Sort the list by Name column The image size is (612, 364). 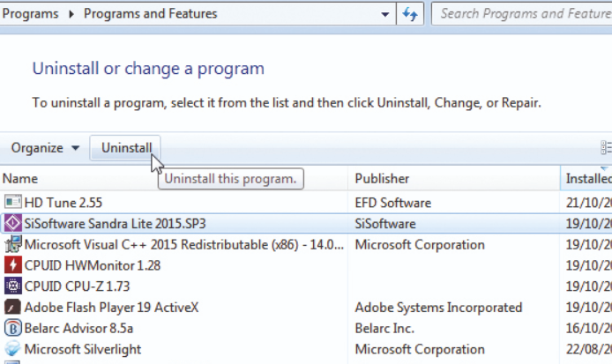click(x=20, y=179)
